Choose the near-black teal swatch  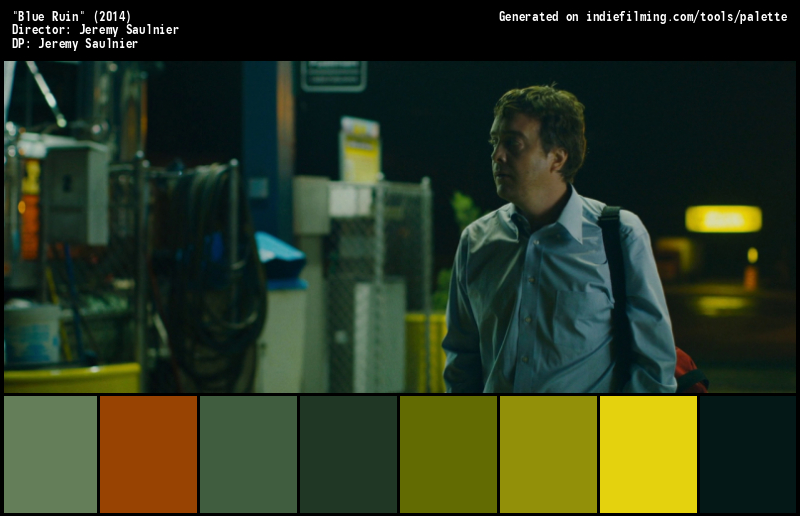pyautogui.click(x=747, y=454)
